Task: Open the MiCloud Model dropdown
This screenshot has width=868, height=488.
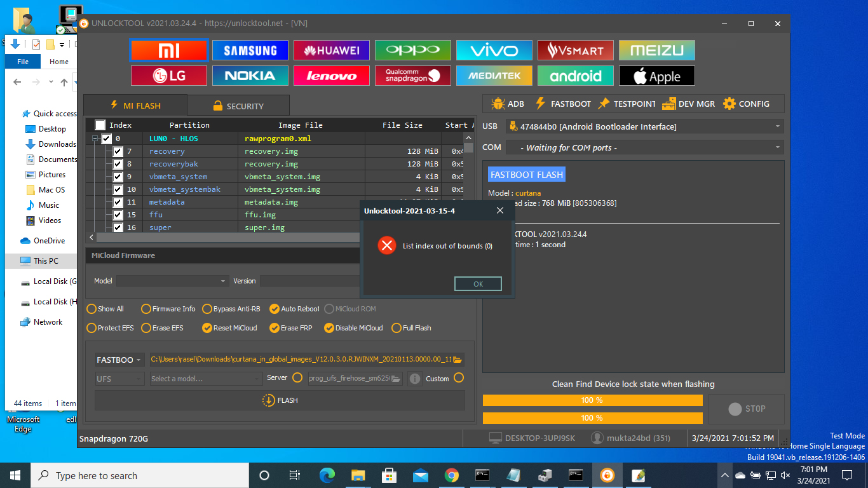Action: click(172, 281)
